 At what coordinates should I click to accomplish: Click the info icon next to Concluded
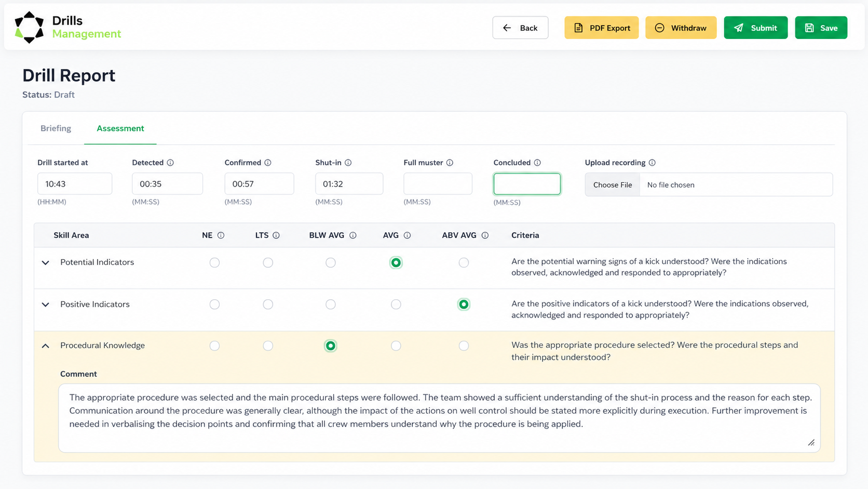point(538,163)
